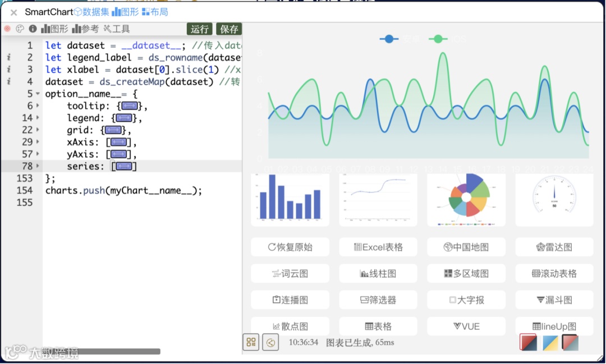Choose the 表格 table template
The height and width of the screenshot is (364, 606).
tap(378, 326)
